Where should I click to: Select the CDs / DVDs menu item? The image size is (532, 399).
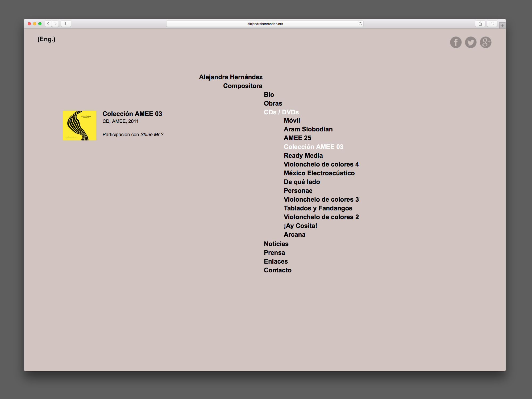[281, 112]
